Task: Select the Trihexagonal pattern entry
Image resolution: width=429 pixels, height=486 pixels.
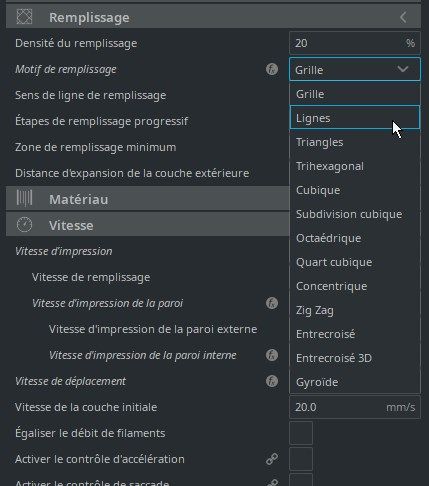Action: [355, 166]
